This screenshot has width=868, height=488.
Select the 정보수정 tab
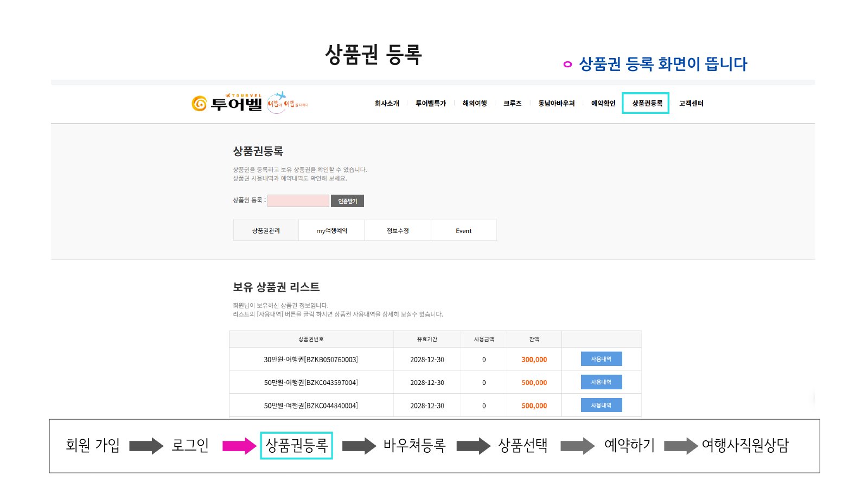coord(398,230)
